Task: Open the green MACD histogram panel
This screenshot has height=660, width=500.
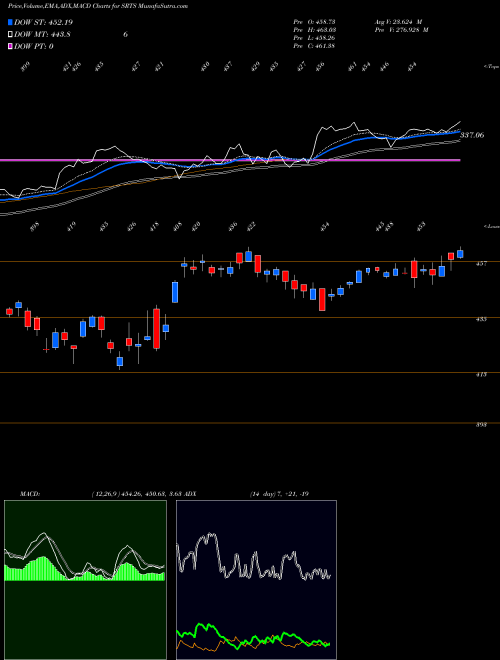Action: tap(85, 580)
